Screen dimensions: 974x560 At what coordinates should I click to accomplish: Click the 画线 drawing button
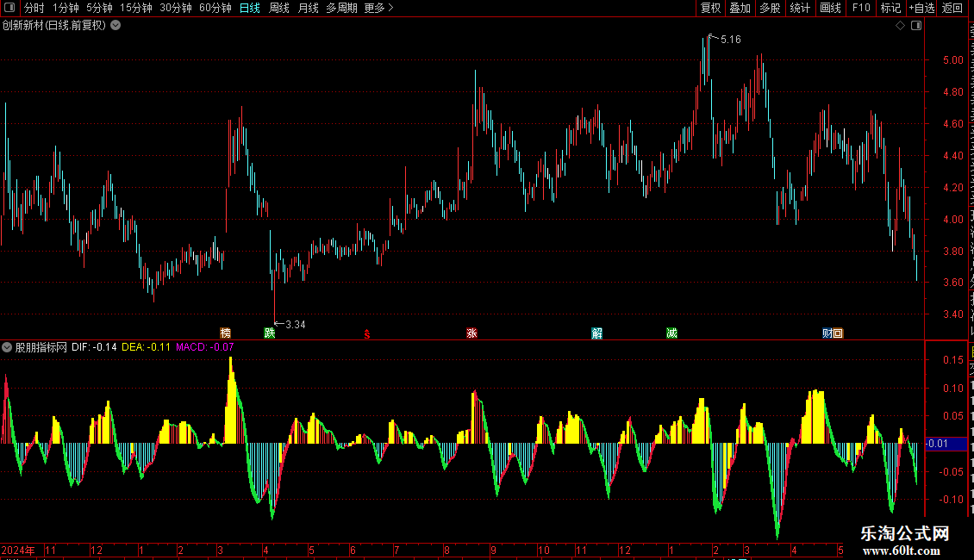coord(831,8)
